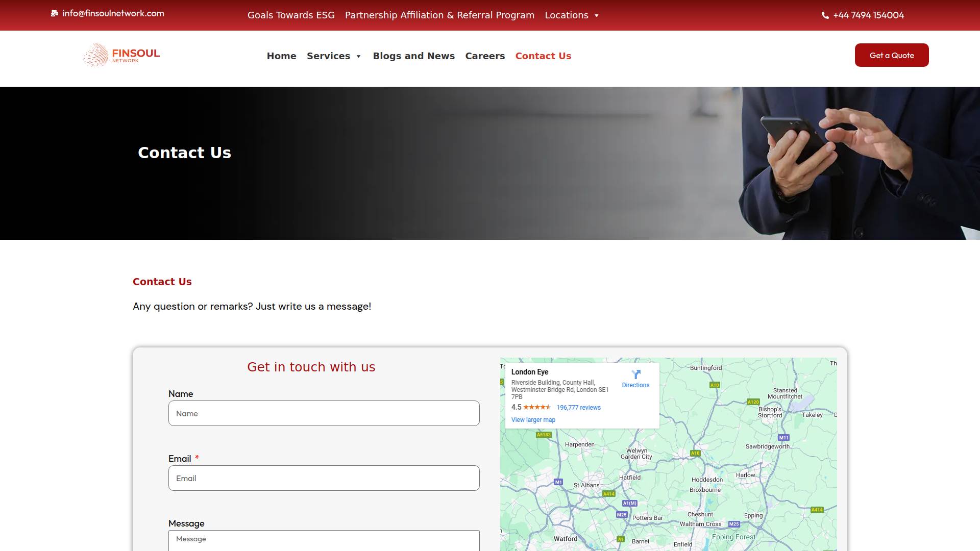Expand the Services menu arrow

358,57
